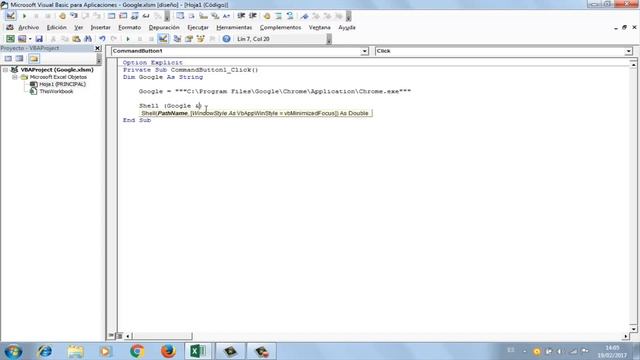Switch to Procedure View button

(111, 336)
